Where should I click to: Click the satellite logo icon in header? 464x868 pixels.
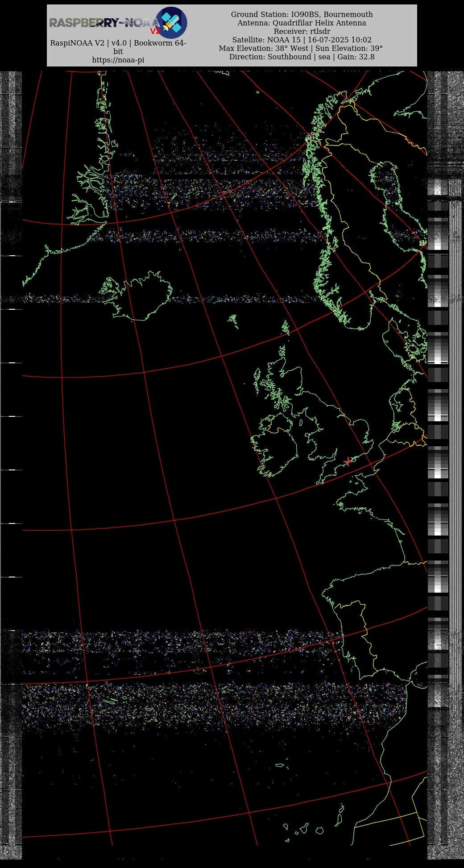click(x=171, y=22)
